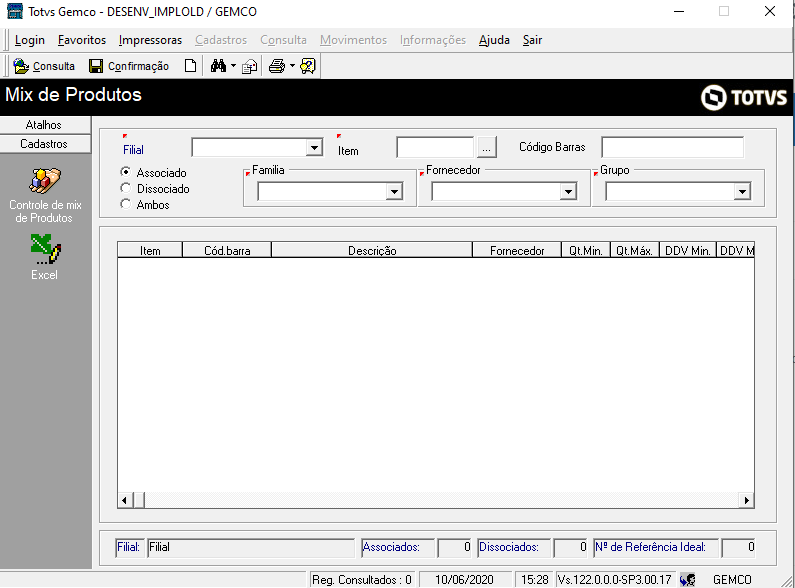Click the Dissociados count field
795x588 pixels.
coord(570,547)
